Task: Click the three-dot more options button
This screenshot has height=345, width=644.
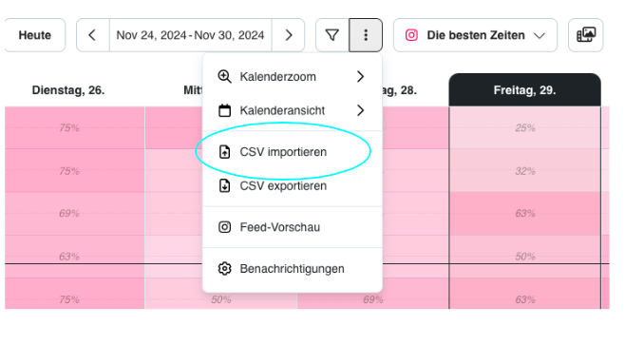Action: tap(366, 35)
